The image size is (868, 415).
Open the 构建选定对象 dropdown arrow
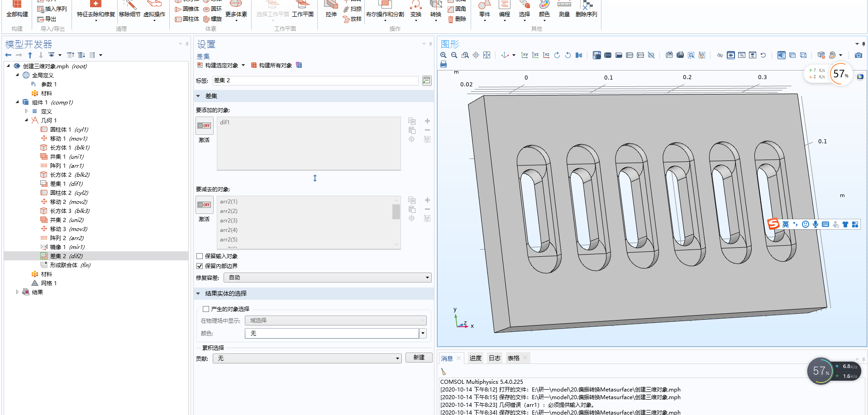(243, 65)
